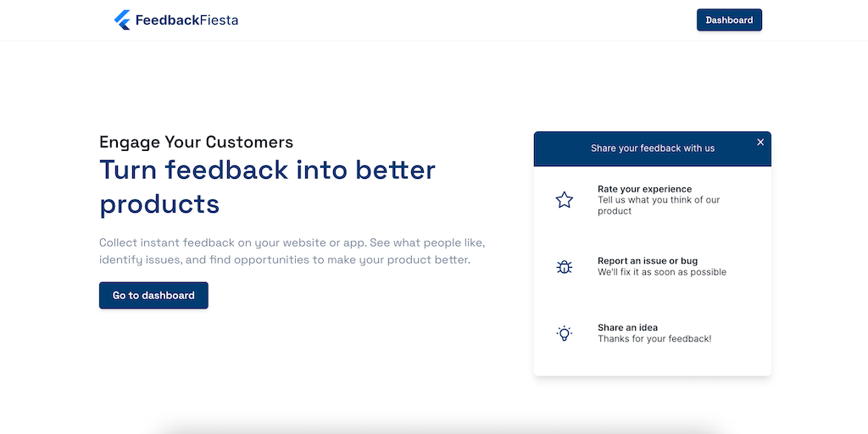The image size is (868, 434).
Task: Click the blue header bar left of its title
Action: point(559,148)
